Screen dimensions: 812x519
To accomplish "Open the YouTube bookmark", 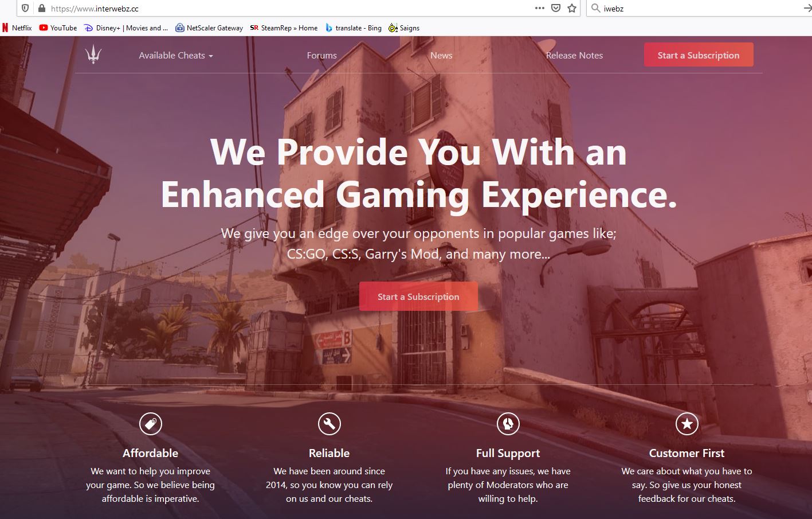I will (58, 28).
